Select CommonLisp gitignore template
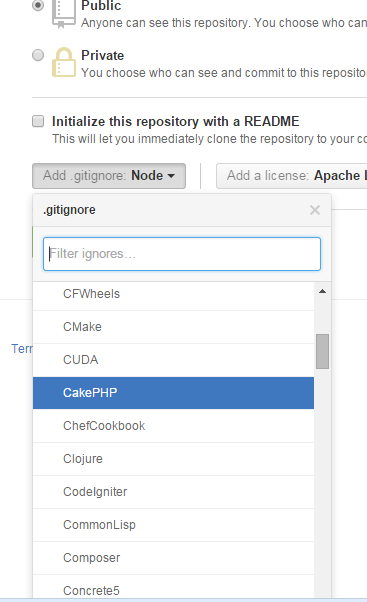This screenshot has height=602, width=367. point(174,525)
